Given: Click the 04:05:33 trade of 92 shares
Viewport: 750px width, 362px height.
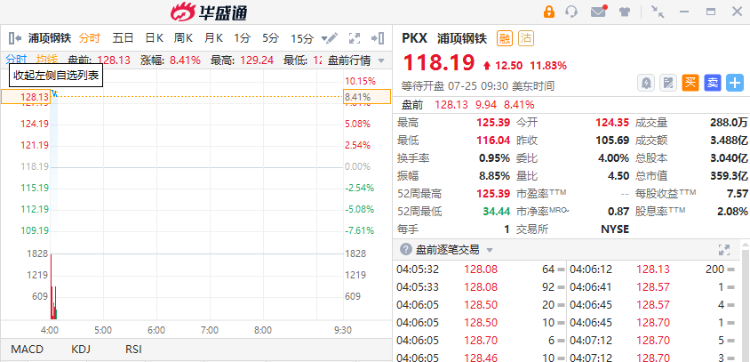Looking at the screenshot, I should 480,287.
